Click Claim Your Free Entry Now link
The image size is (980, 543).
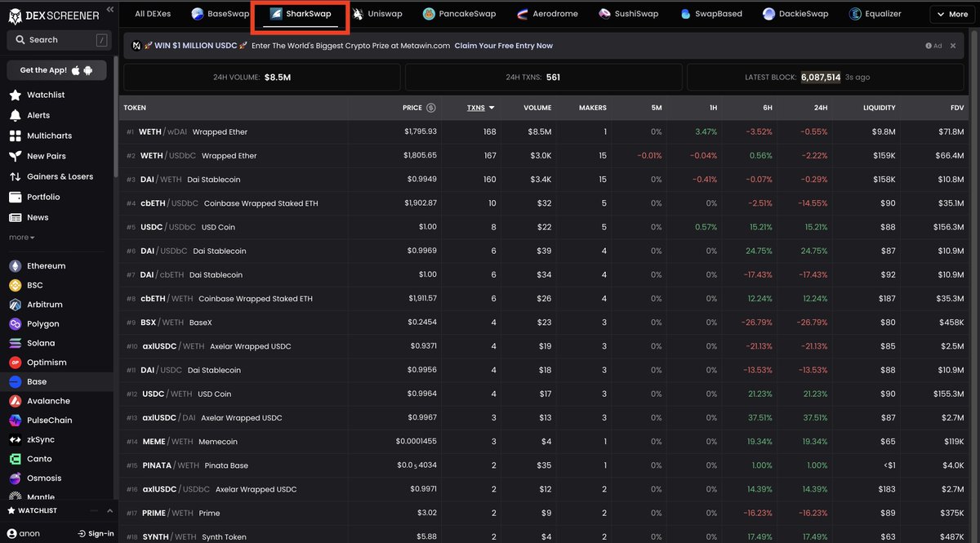tap(503, 46)
